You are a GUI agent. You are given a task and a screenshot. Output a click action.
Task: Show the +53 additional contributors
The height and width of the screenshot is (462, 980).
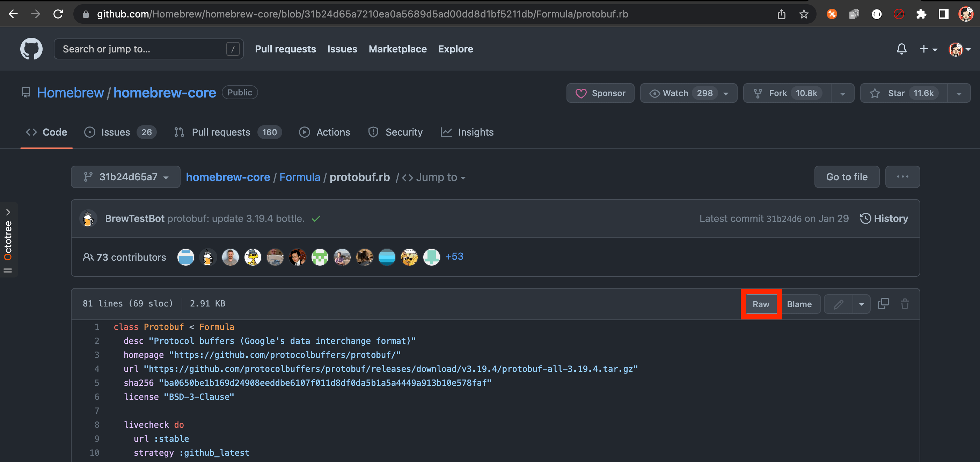tap(454, 257)
